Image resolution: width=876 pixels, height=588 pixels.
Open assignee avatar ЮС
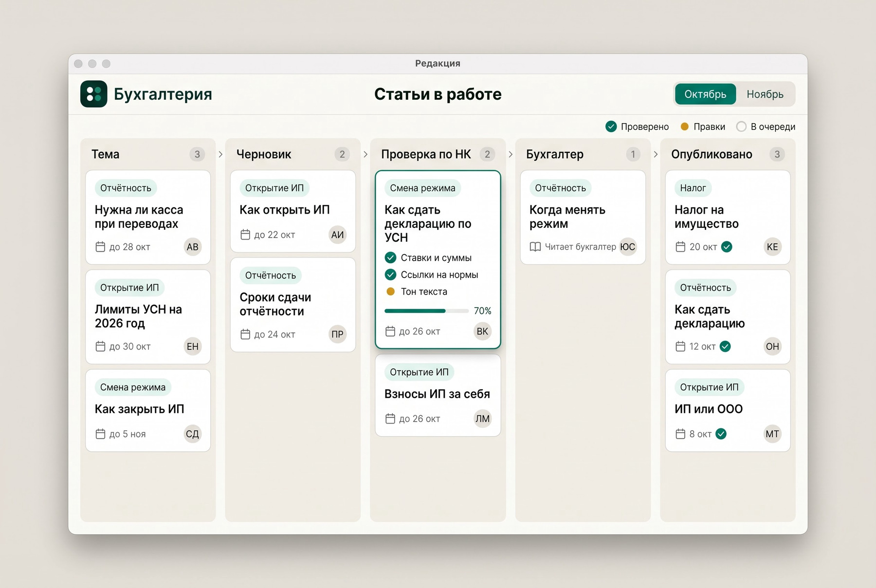628,247
